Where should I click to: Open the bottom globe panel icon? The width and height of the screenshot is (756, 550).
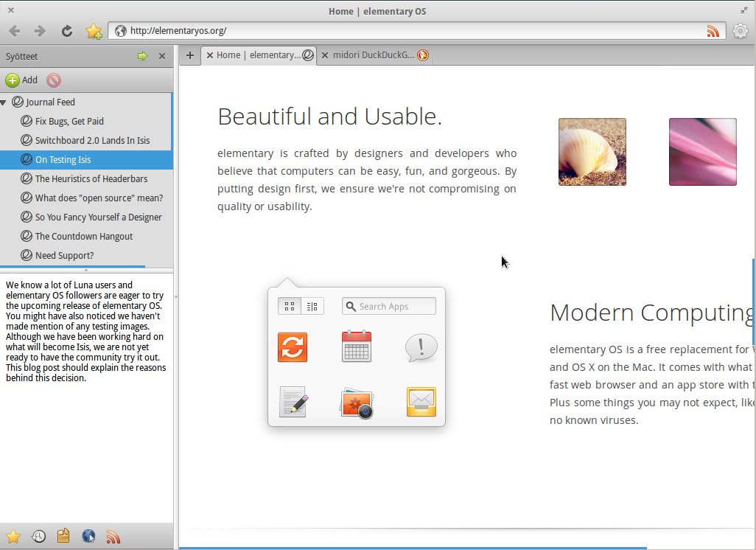click(x=88, y=536)
